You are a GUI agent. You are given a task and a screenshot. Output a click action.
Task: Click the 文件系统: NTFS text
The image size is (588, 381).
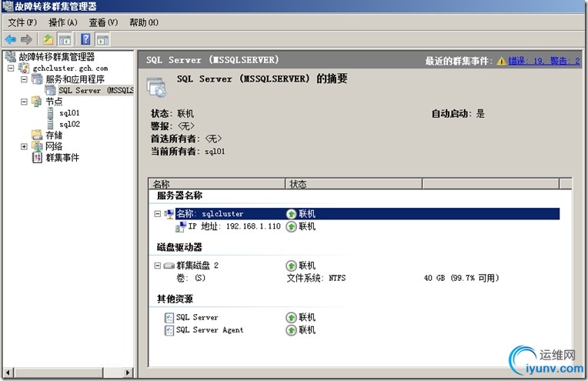pos(316,278)
